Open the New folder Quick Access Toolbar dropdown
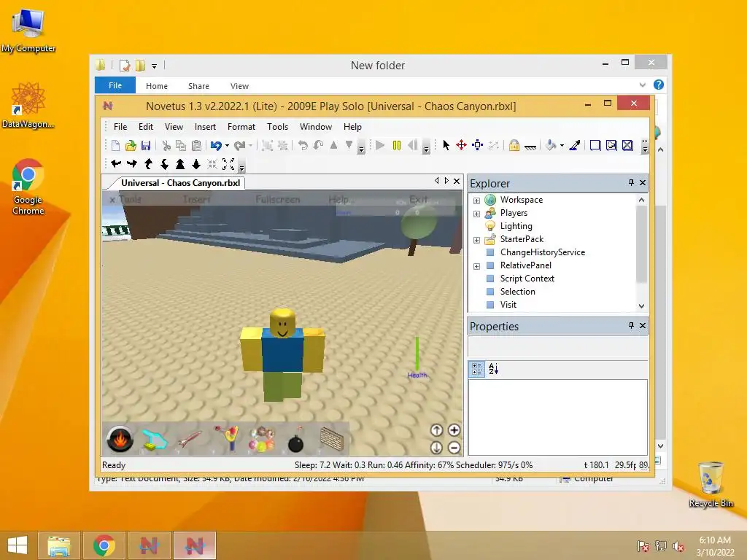This screenshot has width=747, height=560. [155, 66]
